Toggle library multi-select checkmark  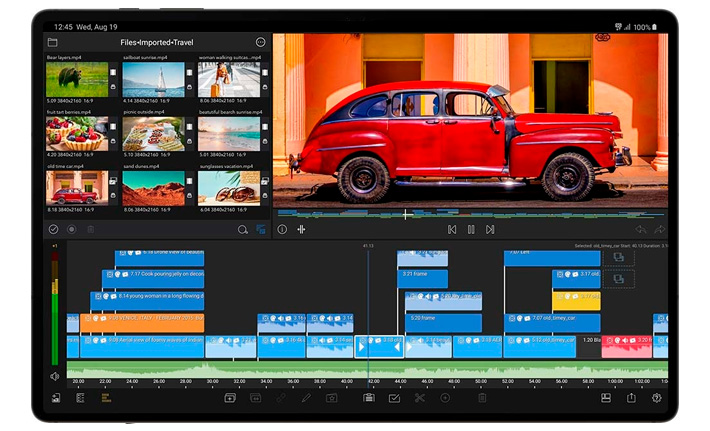click(53, 229)
